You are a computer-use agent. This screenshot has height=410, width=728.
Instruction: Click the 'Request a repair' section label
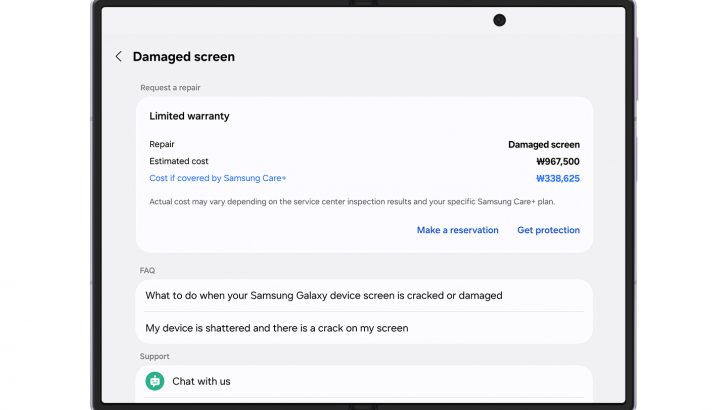pos(170,88)
